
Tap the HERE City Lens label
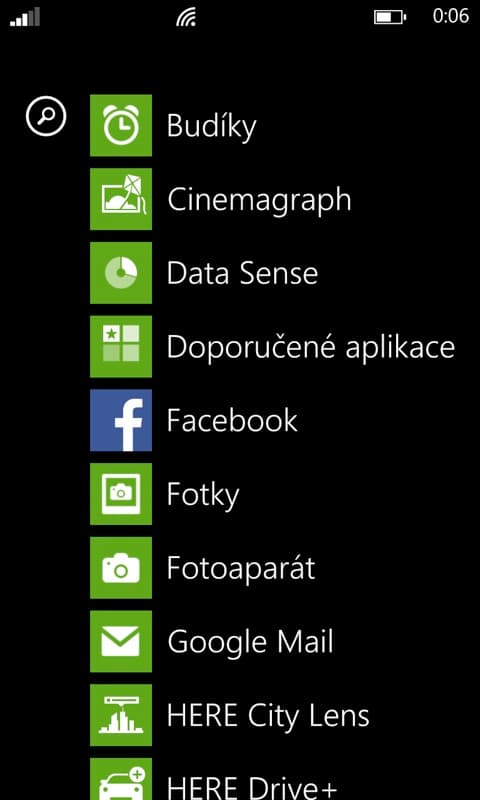[268, 716]
